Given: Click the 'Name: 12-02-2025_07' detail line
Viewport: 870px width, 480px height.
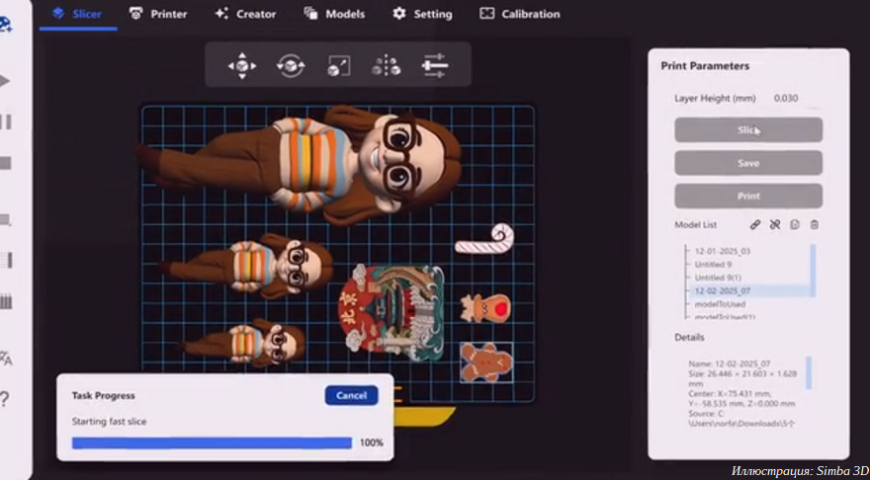Looking at the screenshot, I should [x=729, y=364].
